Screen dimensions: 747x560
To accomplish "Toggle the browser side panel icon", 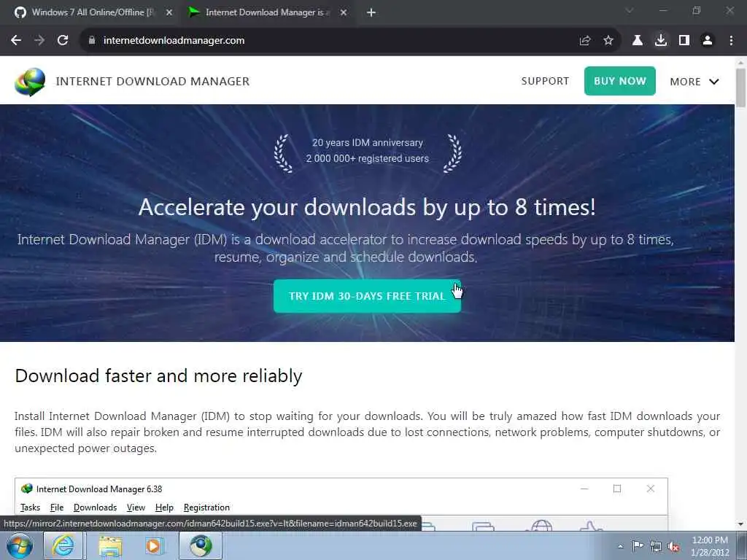I will [x=684, y=41].
